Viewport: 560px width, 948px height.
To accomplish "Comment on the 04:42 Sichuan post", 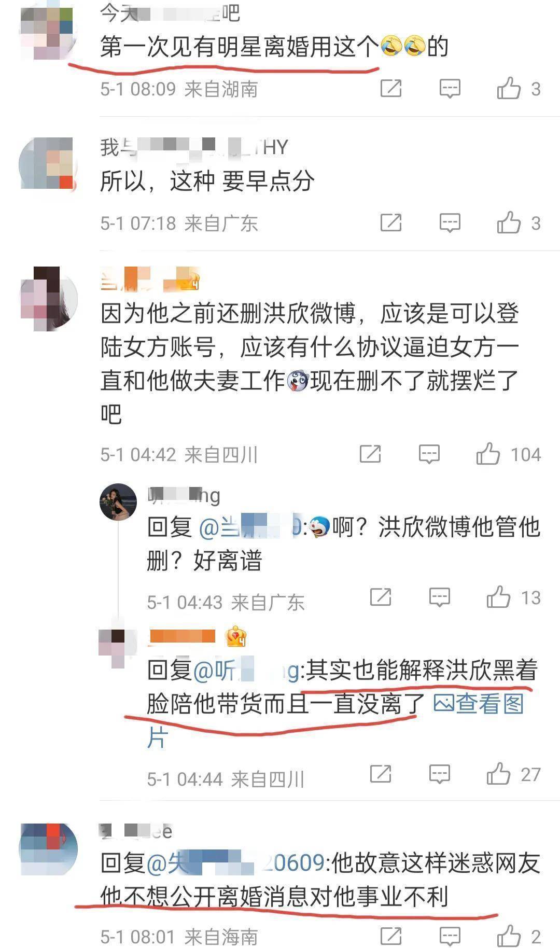I will point(429,454).
